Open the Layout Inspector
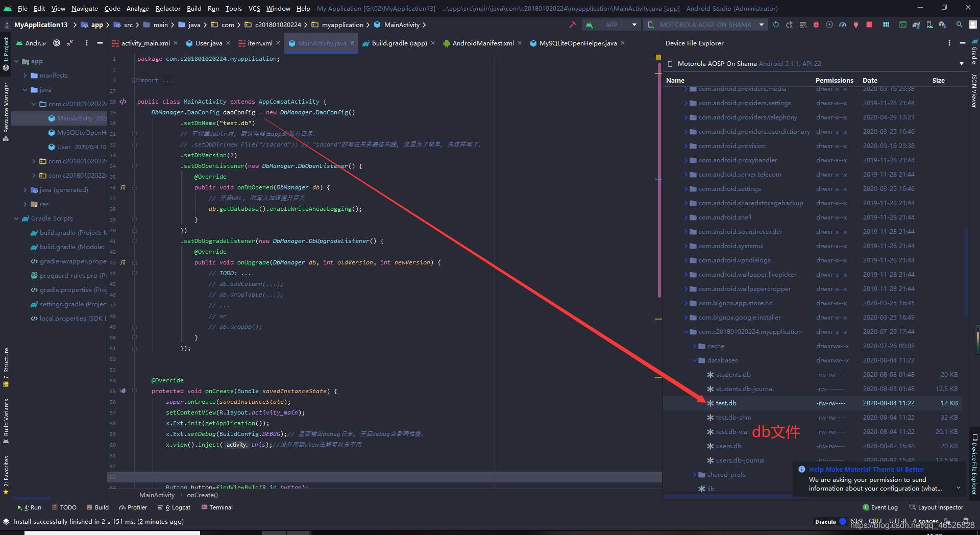 [936, 507]
